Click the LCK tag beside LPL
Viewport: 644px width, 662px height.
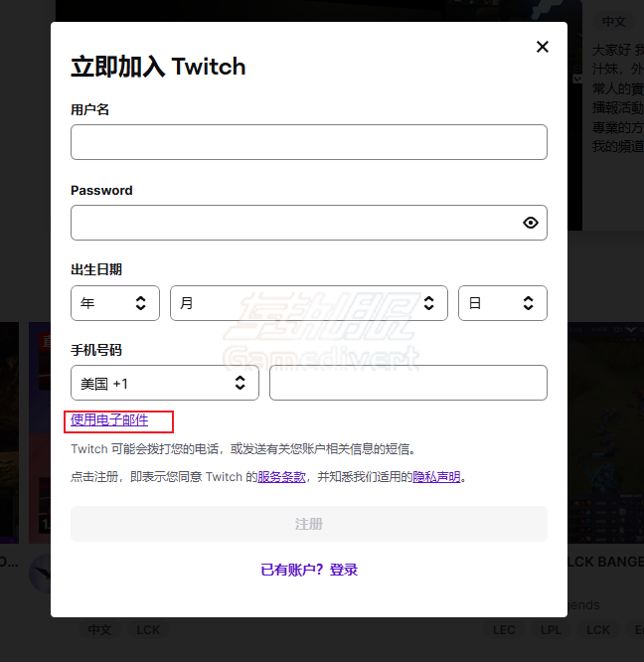(x=598, y=630)
